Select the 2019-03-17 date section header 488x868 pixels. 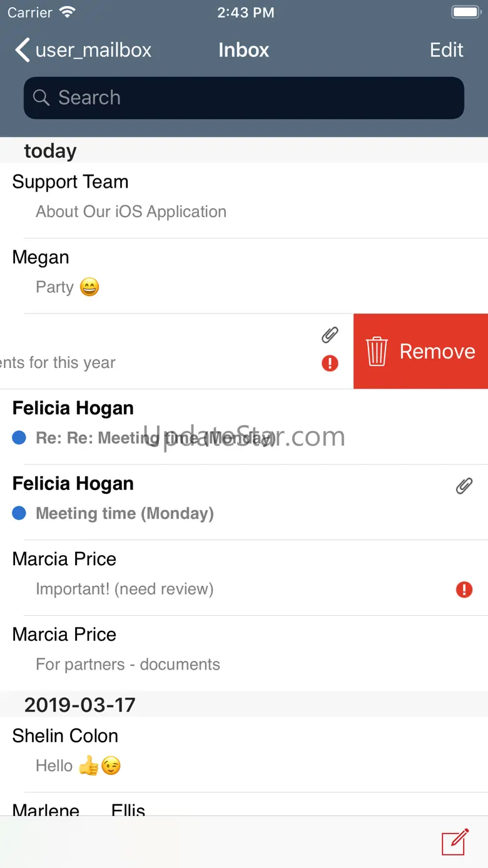[80, 705]
